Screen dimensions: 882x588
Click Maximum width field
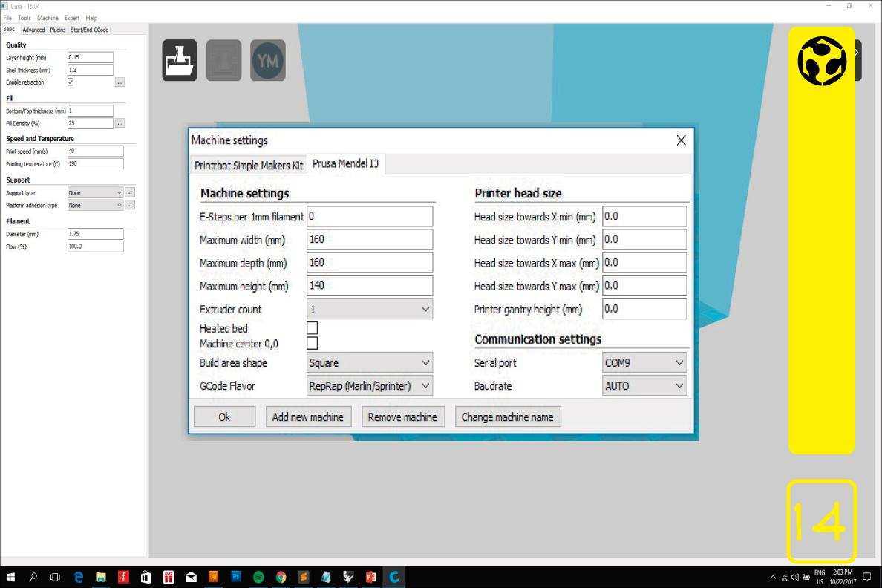(x=370, y=240)
